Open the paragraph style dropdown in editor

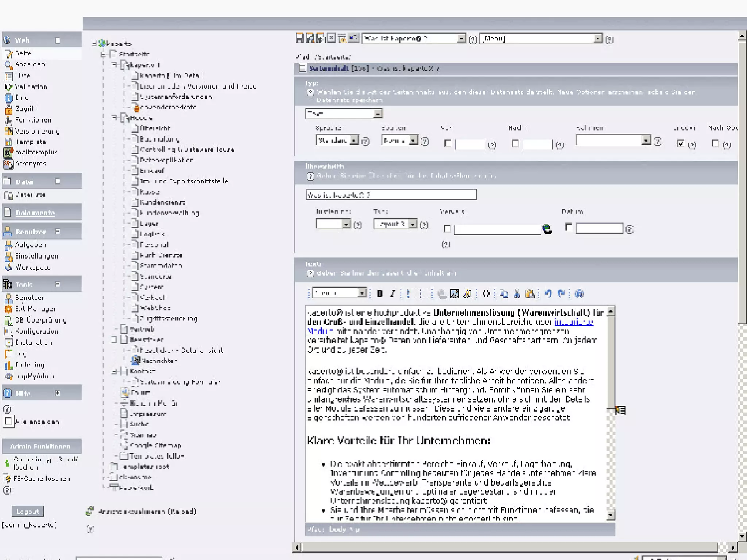pyautogui.click(x=339, y=293)
